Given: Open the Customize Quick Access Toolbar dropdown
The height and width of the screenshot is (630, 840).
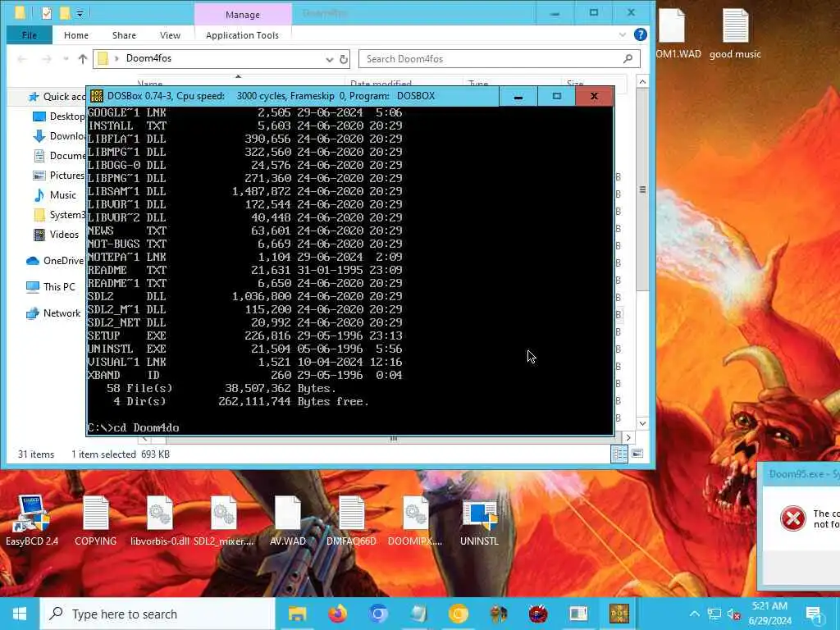Looking at the screenshot, I should tap(80, 13).
